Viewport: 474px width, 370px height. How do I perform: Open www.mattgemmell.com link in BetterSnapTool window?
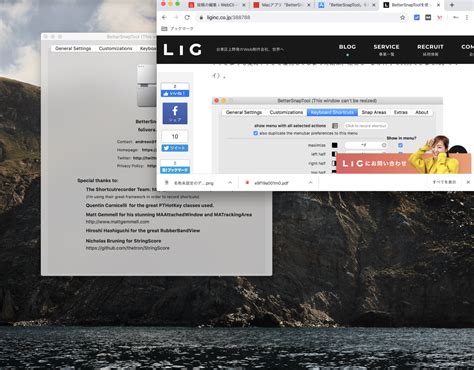(117, 222)
